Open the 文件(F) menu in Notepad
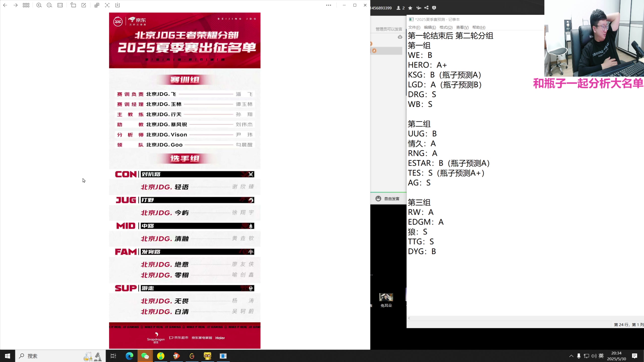Screen dimensions: 644x362 (x=414, y=27)
